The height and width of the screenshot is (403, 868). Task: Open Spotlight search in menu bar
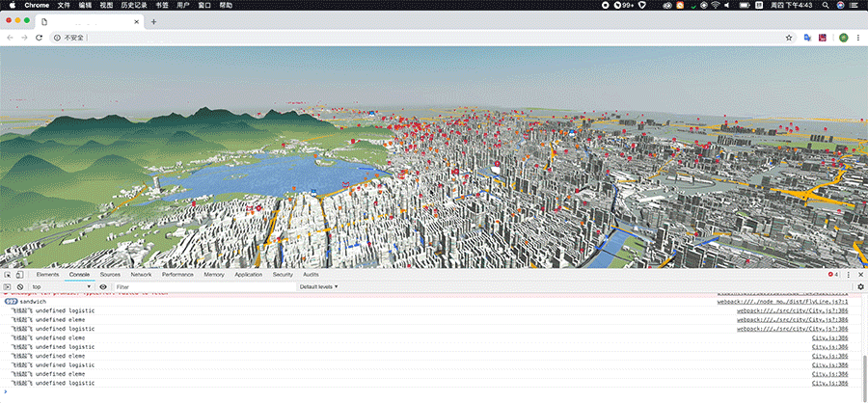point(826,5)
